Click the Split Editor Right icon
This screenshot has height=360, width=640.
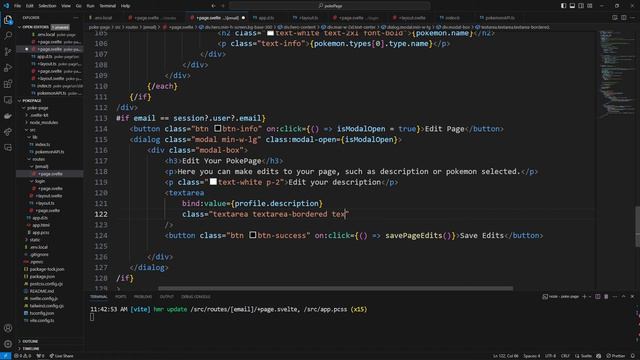(x=624, y=18)
